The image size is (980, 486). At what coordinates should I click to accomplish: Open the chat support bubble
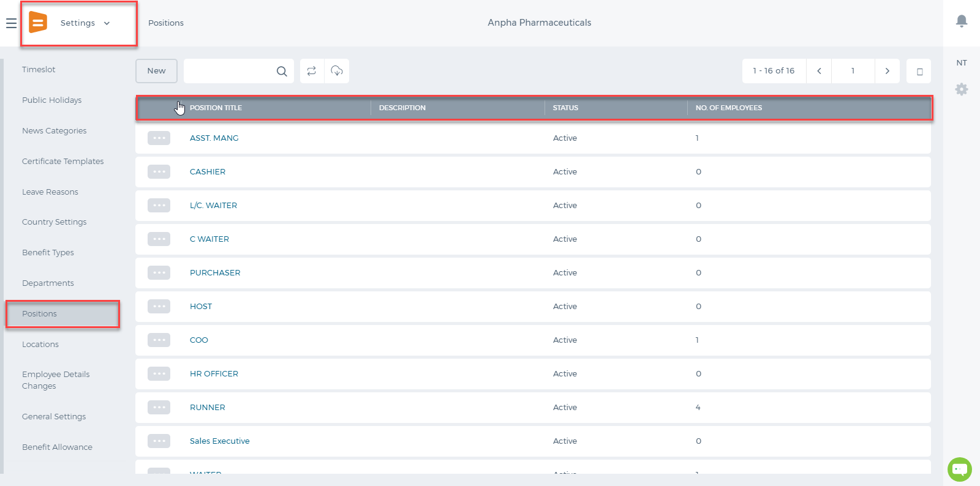click(960, 469)
